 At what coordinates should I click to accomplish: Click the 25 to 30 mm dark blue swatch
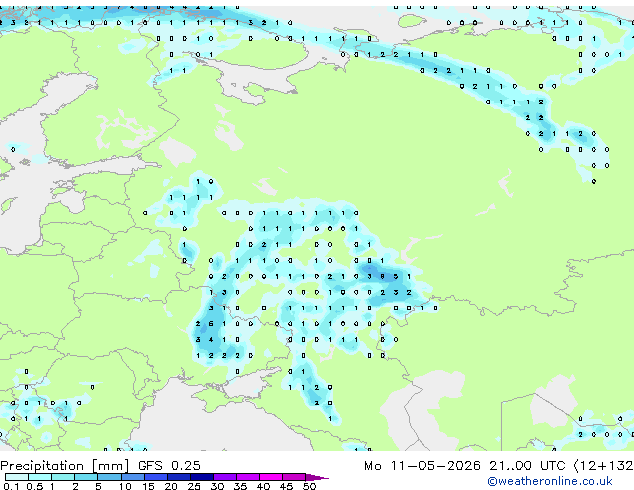pos(202,477)
